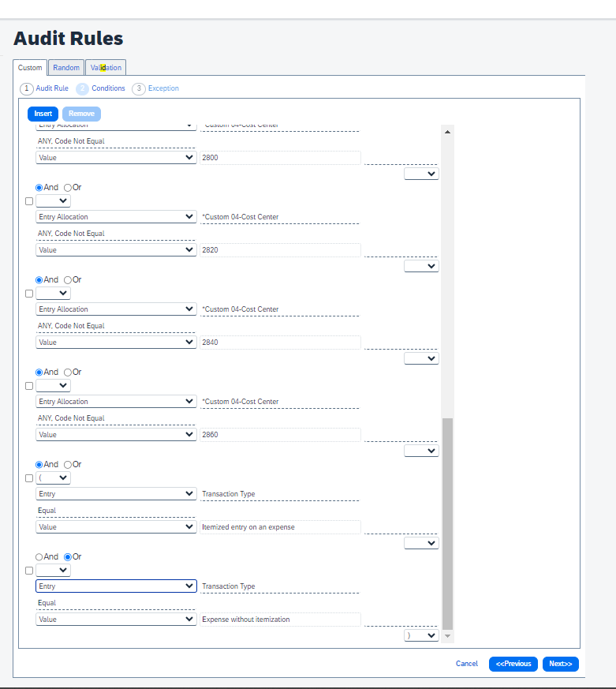Image resolution: width=616 pixels, height=689 pixels.
Task: Click the step 3 Exception circle icon
Action: (139, 88)
